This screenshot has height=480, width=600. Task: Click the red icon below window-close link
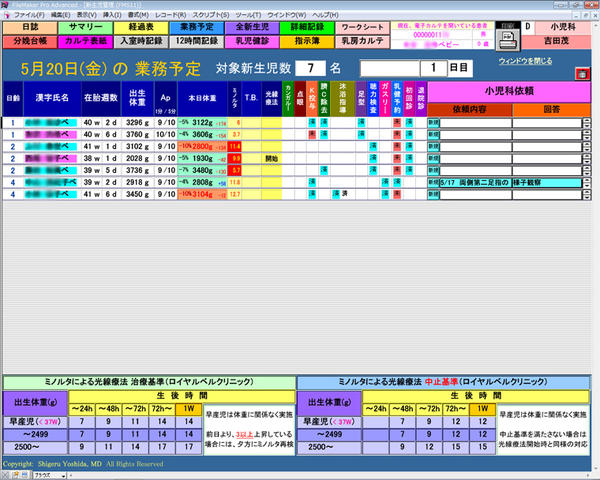(582, 75)
